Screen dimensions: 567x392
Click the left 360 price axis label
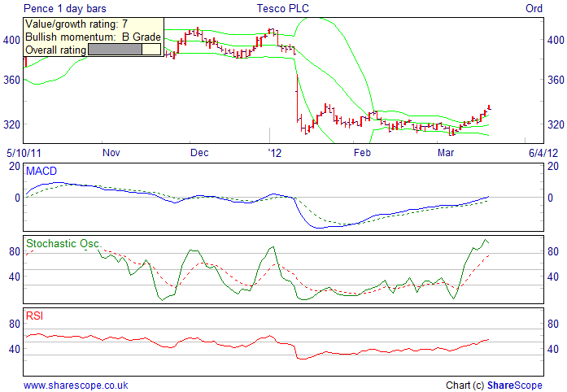coord(11,80)
